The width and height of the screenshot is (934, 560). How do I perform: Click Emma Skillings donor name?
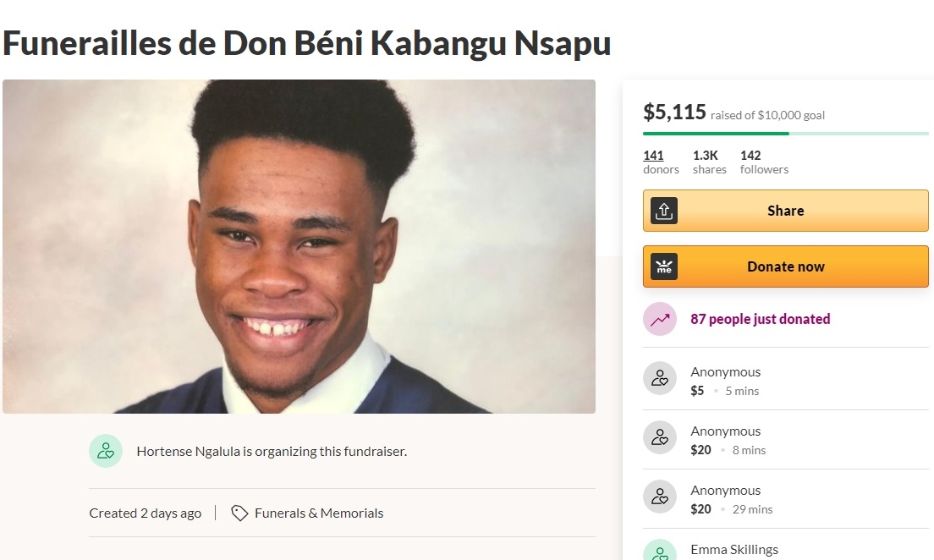point(734,549)
